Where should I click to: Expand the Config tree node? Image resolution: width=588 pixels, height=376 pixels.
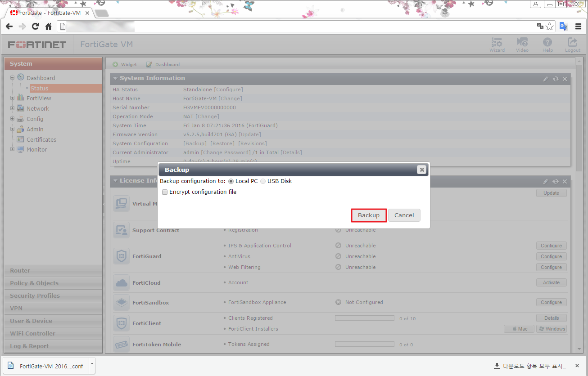click(x=13, y=119)
